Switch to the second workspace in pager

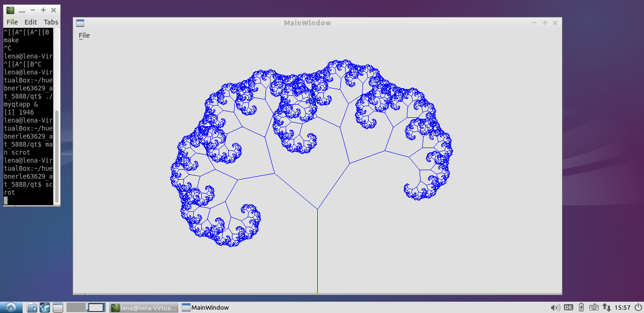click(96, 308)
